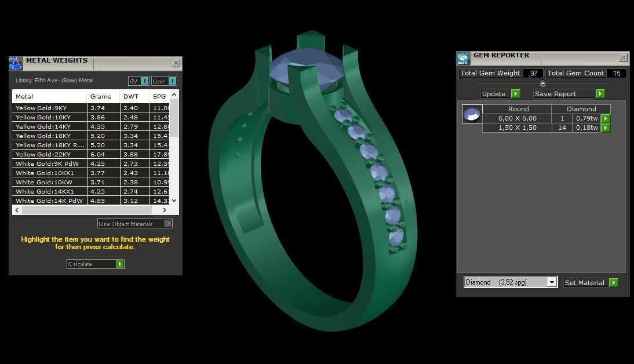Click the round gem thumbnail in Gem Reporter

(472, 114)
